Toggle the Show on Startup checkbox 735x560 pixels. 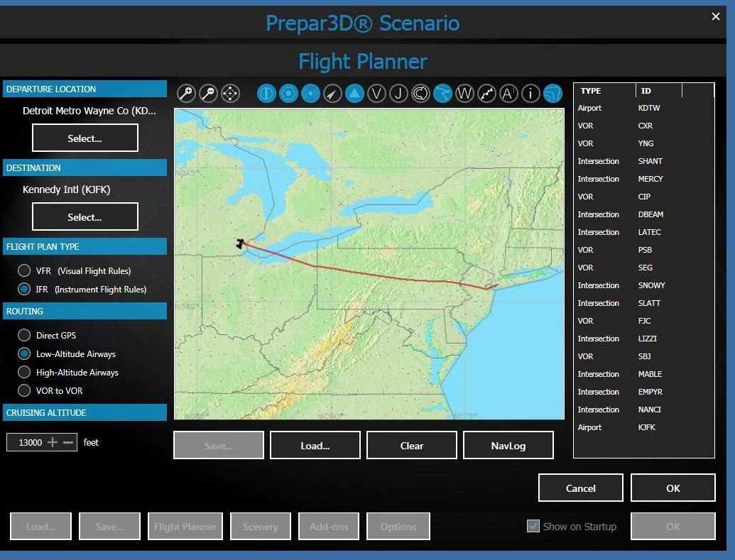(533, 526)
